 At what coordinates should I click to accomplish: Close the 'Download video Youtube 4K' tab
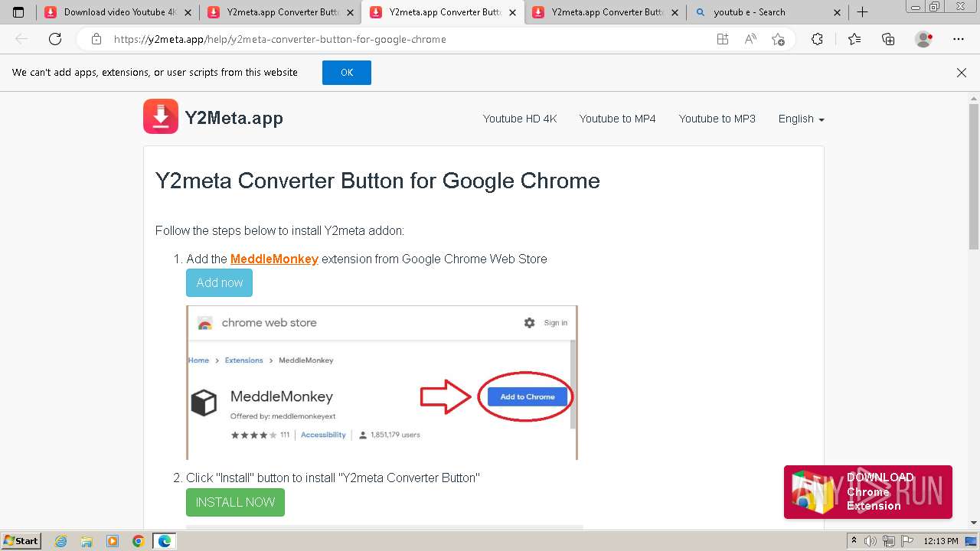[188, 12]
